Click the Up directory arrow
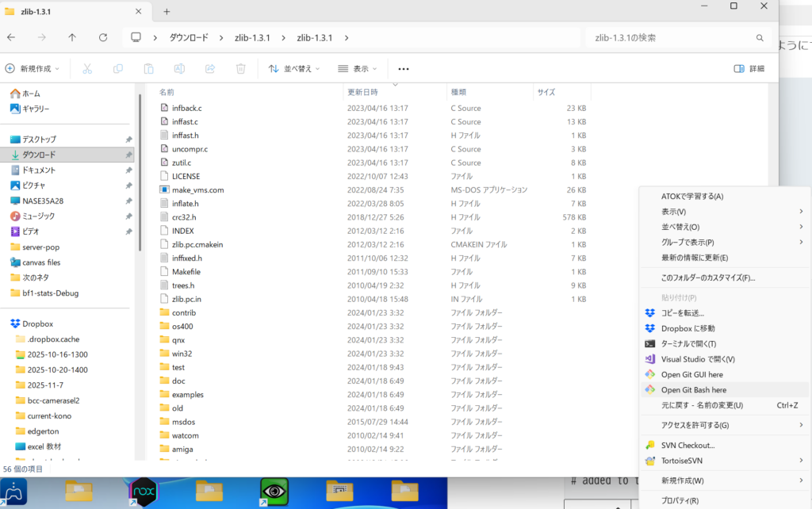 click(x=72, y=37)
